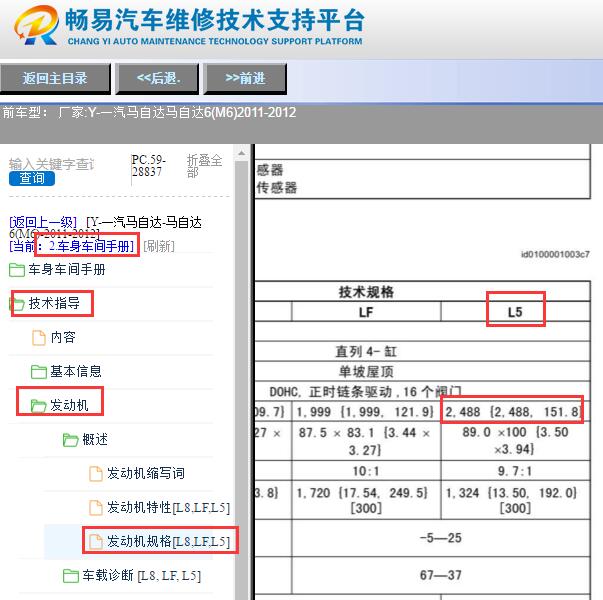Screen dimensions: 603x600
Task: Expand the 车身车间手册 tree node
Action: (x=67, y=270)
